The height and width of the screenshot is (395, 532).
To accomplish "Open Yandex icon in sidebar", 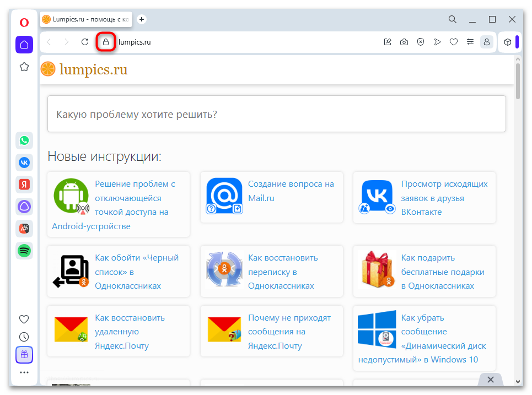I will point(24,185).
